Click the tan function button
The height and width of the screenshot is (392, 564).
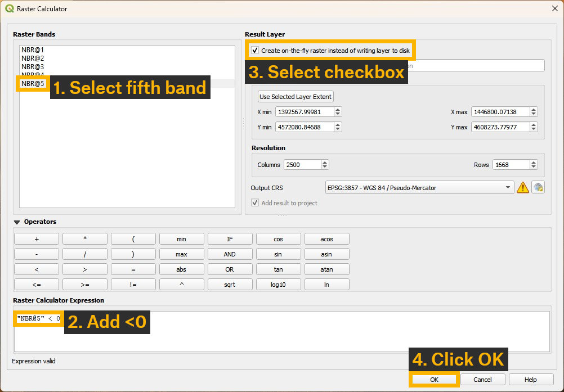[x=279, y=269]
